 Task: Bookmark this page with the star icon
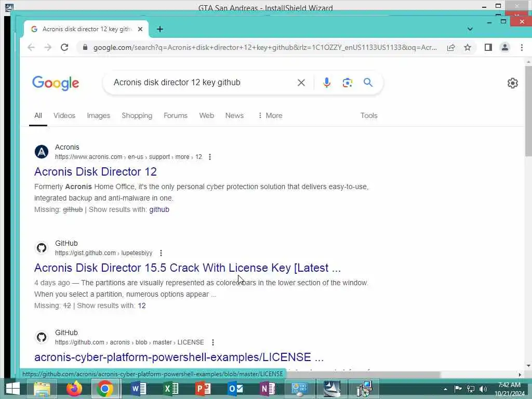pyautogui.click(x=468, y=47)
